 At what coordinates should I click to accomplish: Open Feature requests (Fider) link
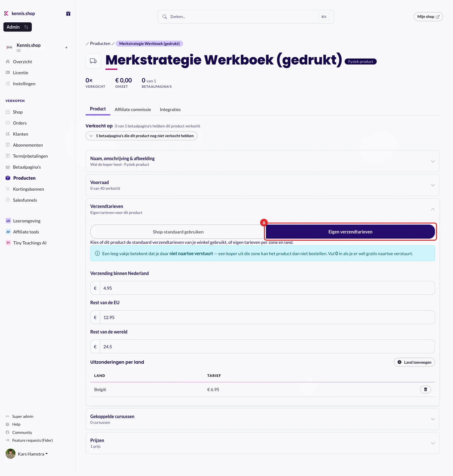(32, 440)
